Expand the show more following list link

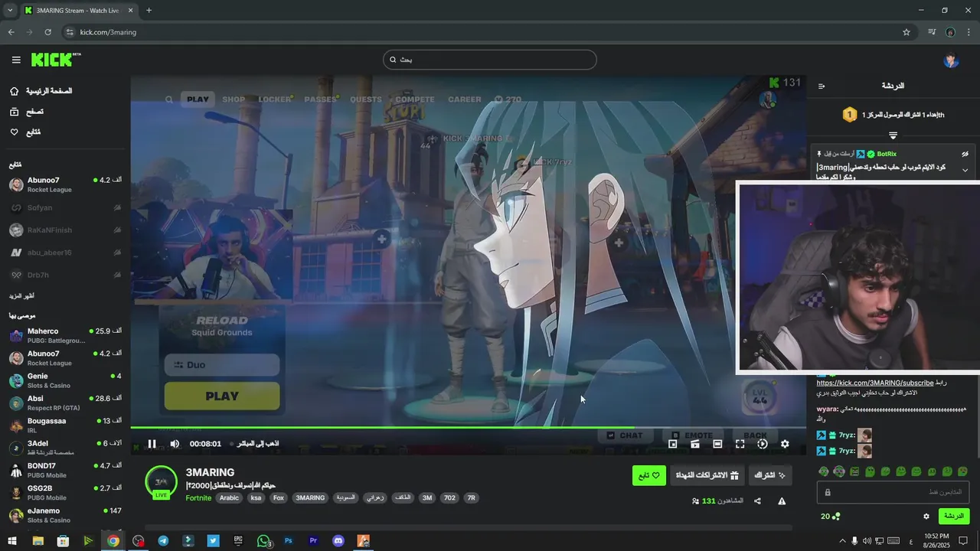21,295
